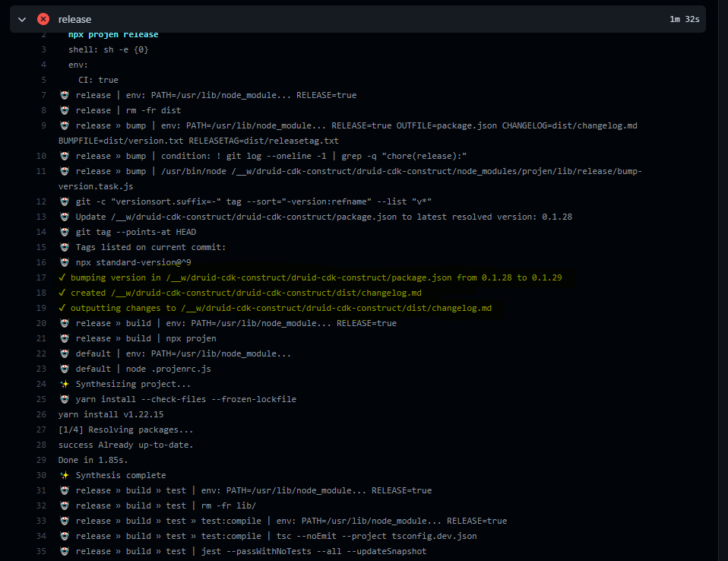This screenshot has height=561, width=728.
Task: Click the sparkle icon beside "Synthesis complete"
Action: pyautogui.click(x=65, y=475)
